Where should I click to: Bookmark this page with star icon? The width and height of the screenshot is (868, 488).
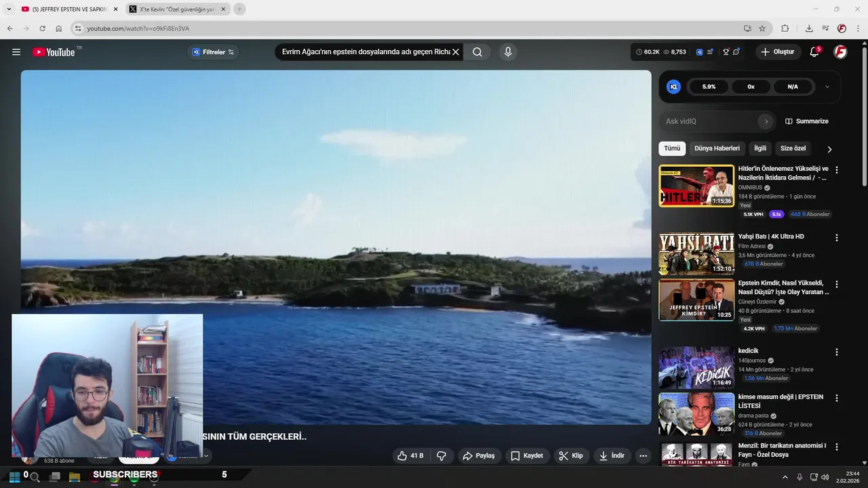[x=762, y=28]
